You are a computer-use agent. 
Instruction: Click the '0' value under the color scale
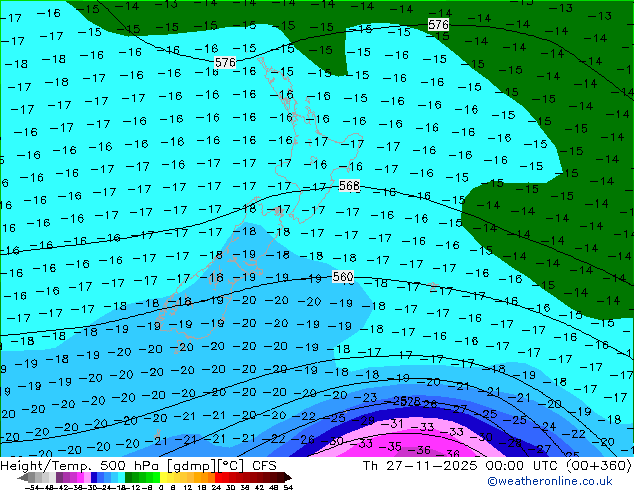pyautogui.click(x=161, y=487)
